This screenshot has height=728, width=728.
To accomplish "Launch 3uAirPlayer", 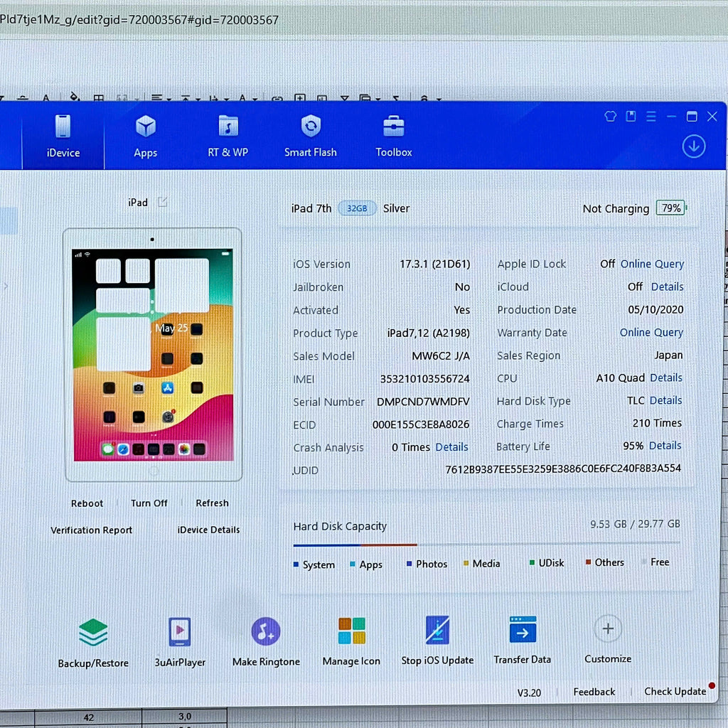I will (180, 632).
